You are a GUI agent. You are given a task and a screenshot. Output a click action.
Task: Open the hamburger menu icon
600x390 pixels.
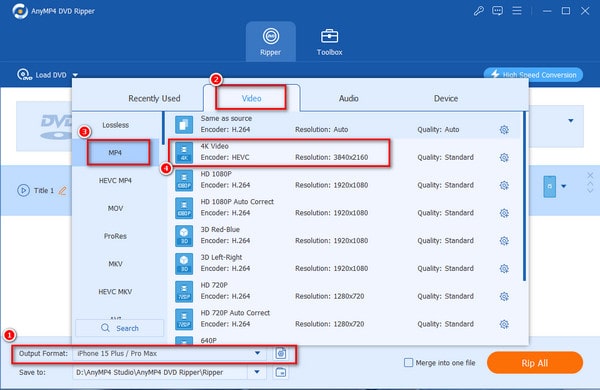517,11
